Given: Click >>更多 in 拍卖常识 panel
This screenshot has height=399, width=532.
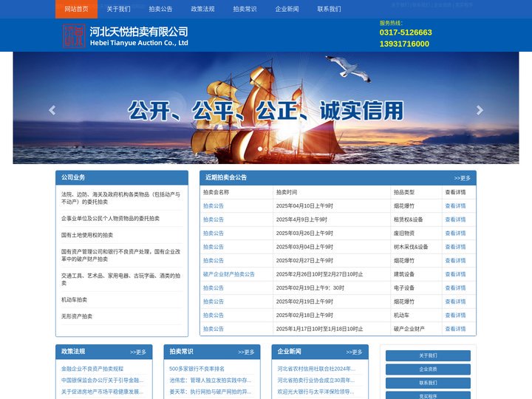Looking at the screenshot, I should pos(246,352).
